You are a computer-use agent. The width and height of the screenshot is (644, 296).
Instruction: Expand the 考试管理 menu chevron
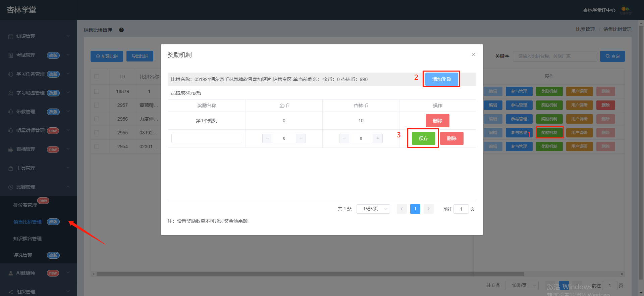68,55
